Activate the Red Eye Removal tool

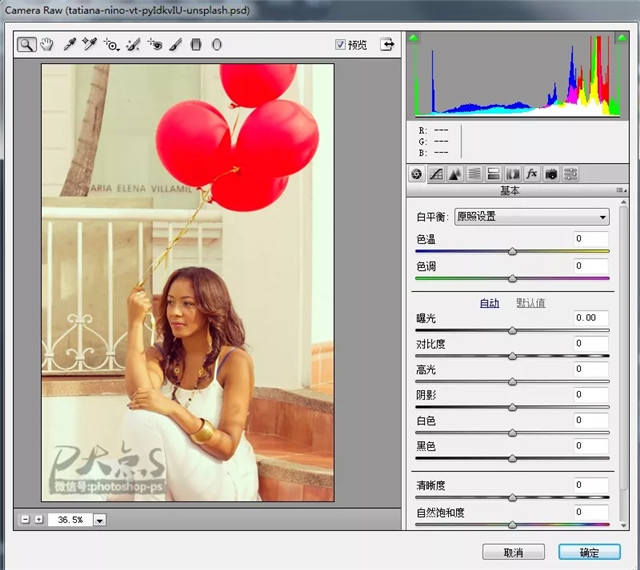(155, 45)
